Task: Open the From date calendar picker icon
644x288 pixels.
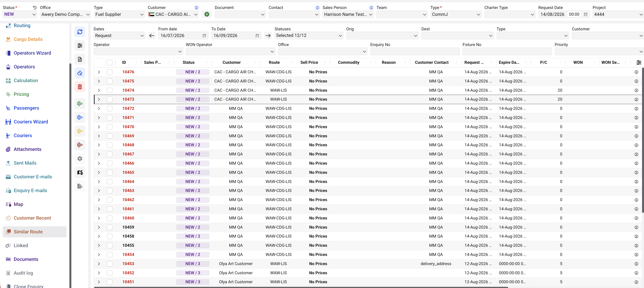Action: coord(204,36)
